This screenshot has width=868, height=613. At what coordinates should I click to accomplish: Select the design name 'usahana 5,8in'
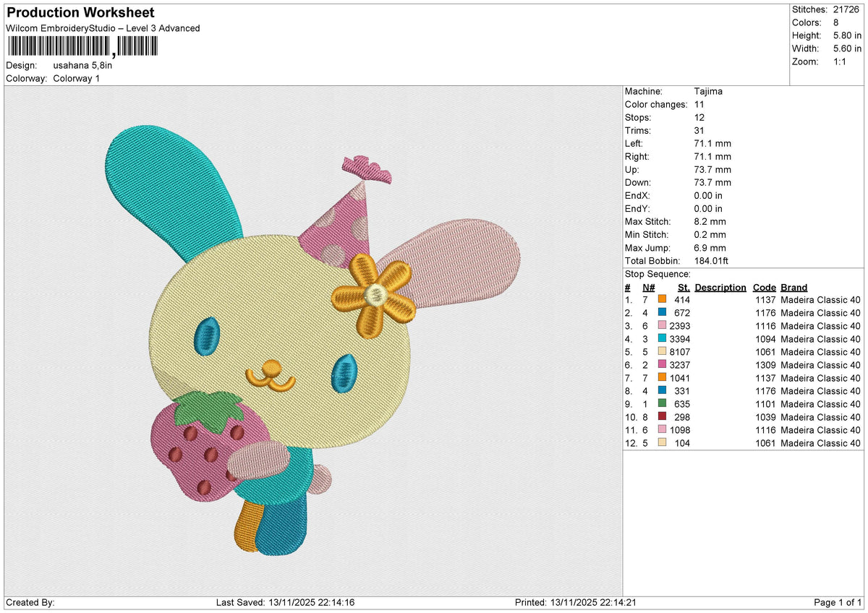pos(82,65)
